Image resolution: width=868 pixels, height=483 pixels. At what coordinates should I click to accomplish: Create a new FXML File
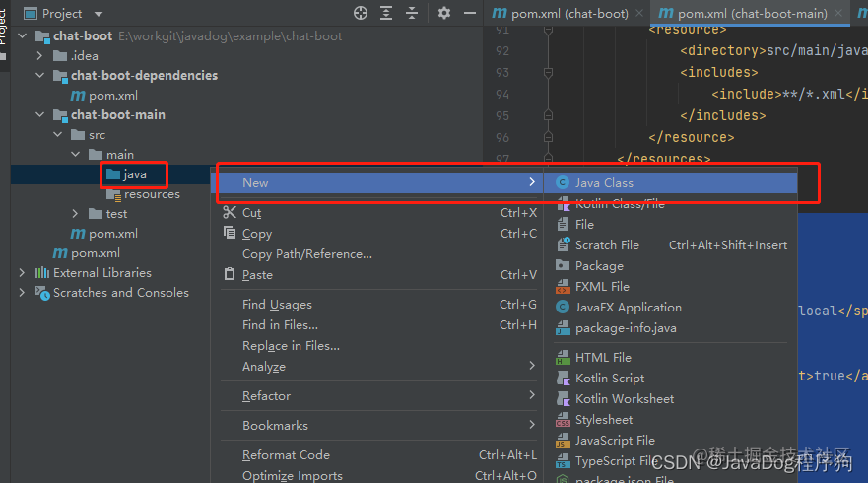670,287
